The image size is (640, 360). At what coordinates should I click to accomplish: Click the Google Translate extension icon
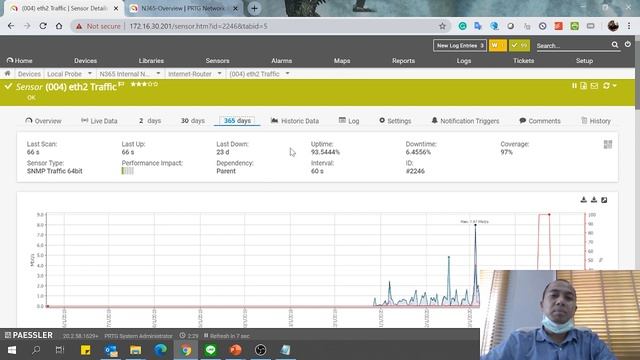coord(478,26)
